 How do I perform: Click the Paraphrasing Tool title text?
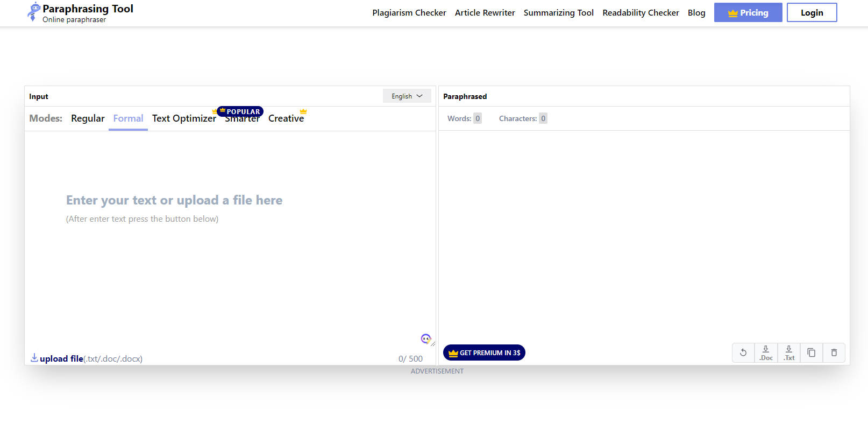[88, 9]
